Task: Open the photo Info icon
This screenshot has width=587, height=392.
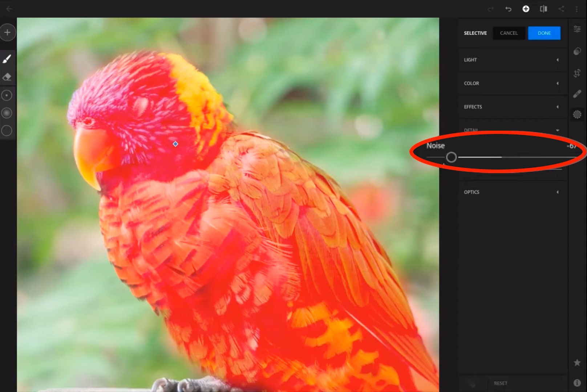Action: point(577,383)
